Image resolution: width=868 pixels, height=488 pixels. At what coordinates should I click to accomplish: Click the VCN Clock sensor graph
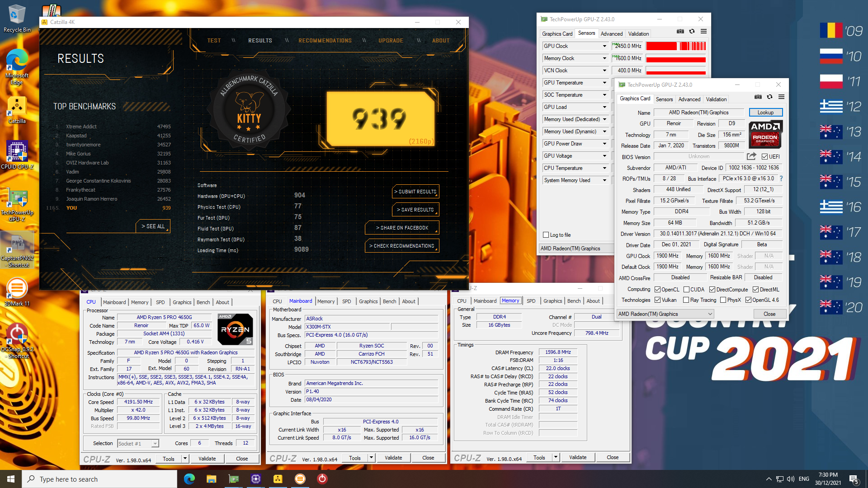pos(676,70)
